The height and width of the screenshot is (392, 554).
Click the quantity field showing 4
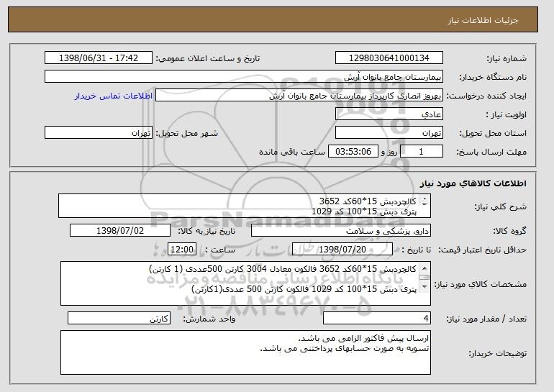click(x=377, y=318)
